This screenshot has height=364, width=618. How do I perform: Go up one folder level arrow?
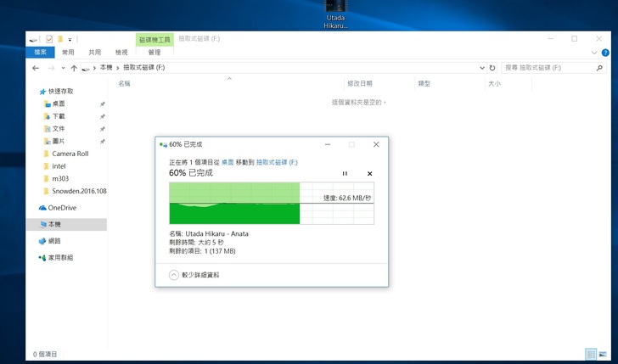(74, 68)
